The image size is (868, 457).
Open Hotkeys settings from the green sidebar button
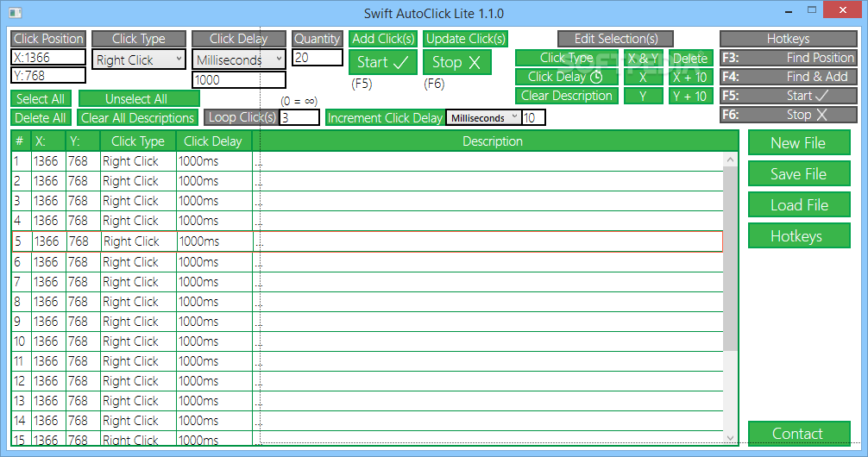coord(799,235)
